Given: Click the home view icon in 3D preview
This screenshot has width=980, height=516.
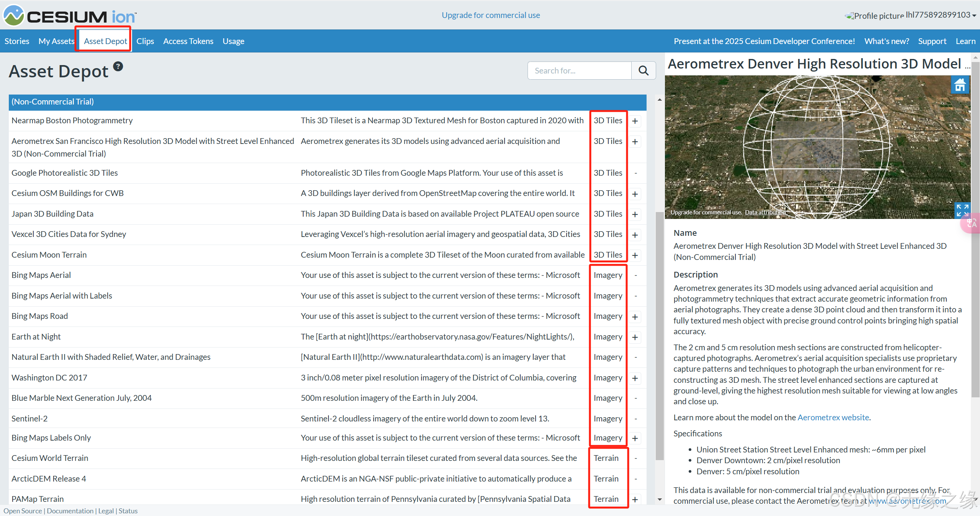Looking at the screenshot, I should point(960,85).
